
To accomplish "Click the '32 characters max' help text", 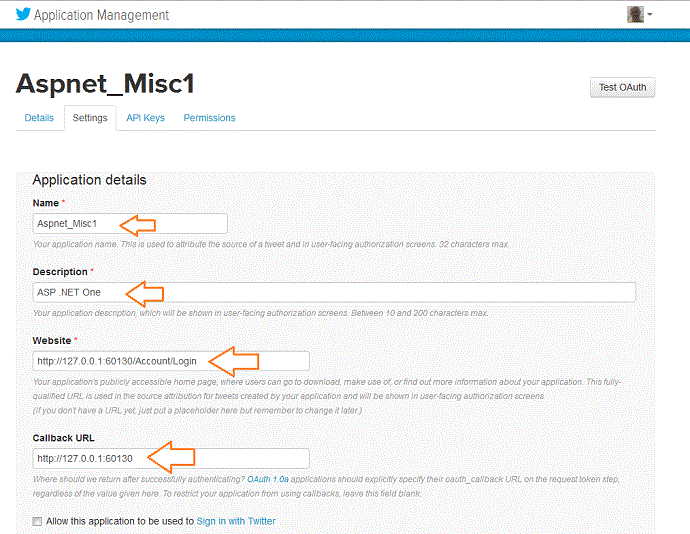I will (474, 244).
